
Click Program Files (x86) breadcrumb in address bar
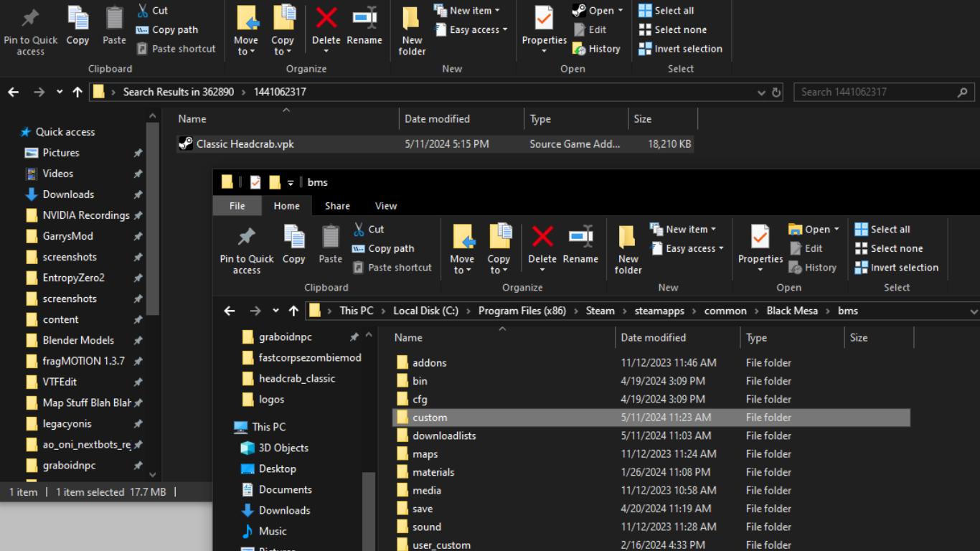pos(522,311)
